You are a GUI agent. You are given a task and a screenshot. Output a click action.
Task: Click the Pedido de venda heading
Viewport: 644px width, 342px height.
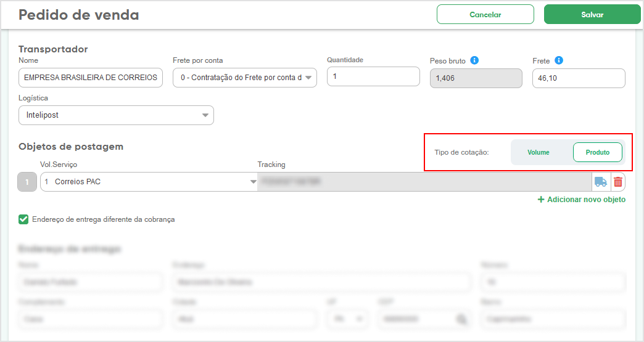(79, 15)
